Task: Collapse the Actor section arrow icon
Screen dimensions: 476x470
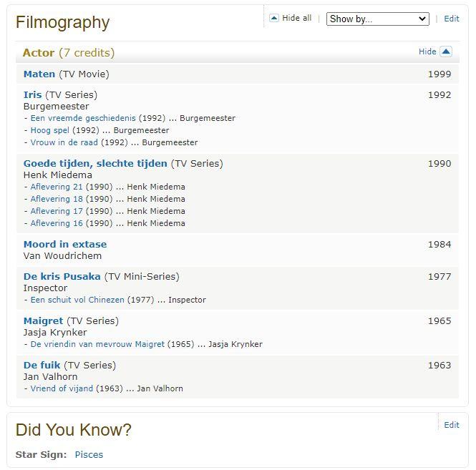Action: [446, 52]
